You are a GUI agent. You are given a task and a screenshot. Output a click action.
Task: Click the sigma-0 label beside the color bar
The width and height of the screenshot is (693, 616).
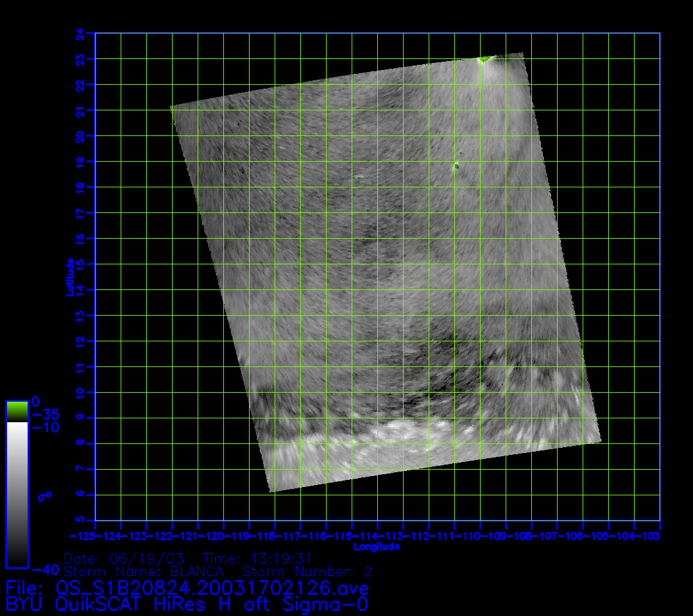(44, 496)
